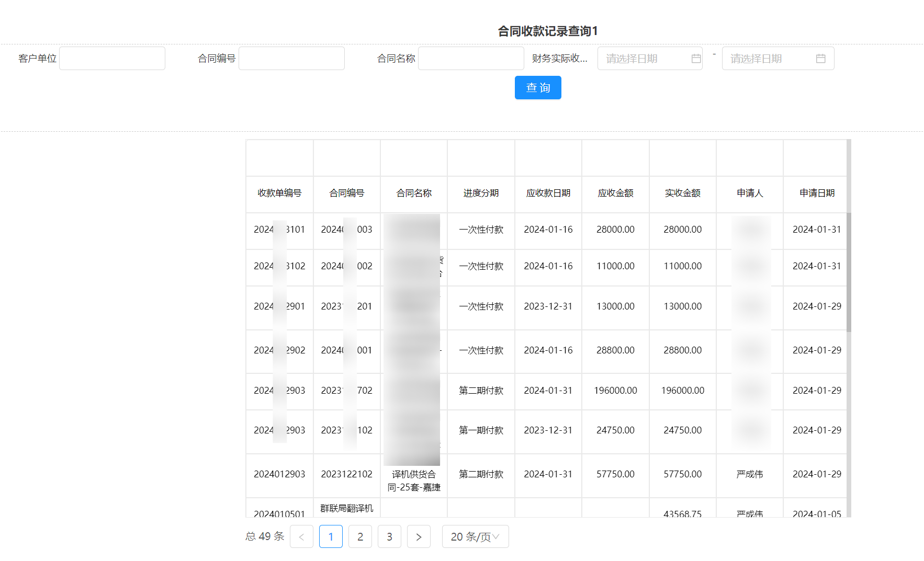Click the table vertical scrollbar
This screenshot has width=924, height=561.
pyautogui.click(x=849, y=272)
